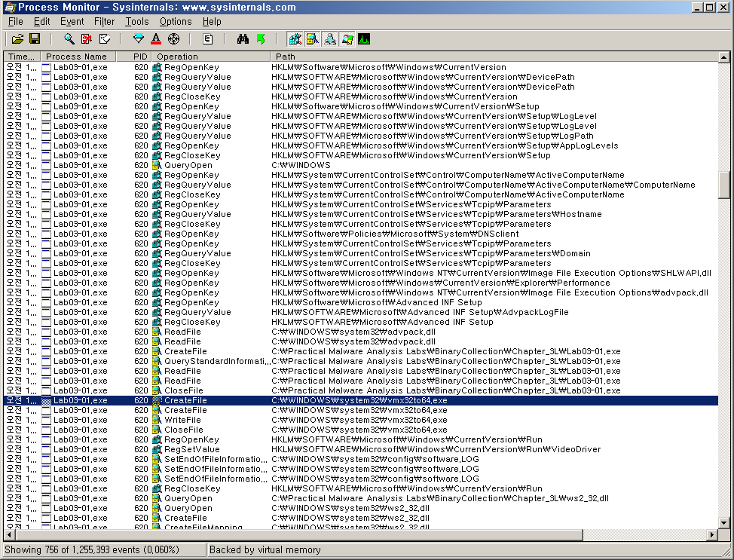Click the Jump To green arrow icon
Screen dimensions: 734x560
pos(261,38)
